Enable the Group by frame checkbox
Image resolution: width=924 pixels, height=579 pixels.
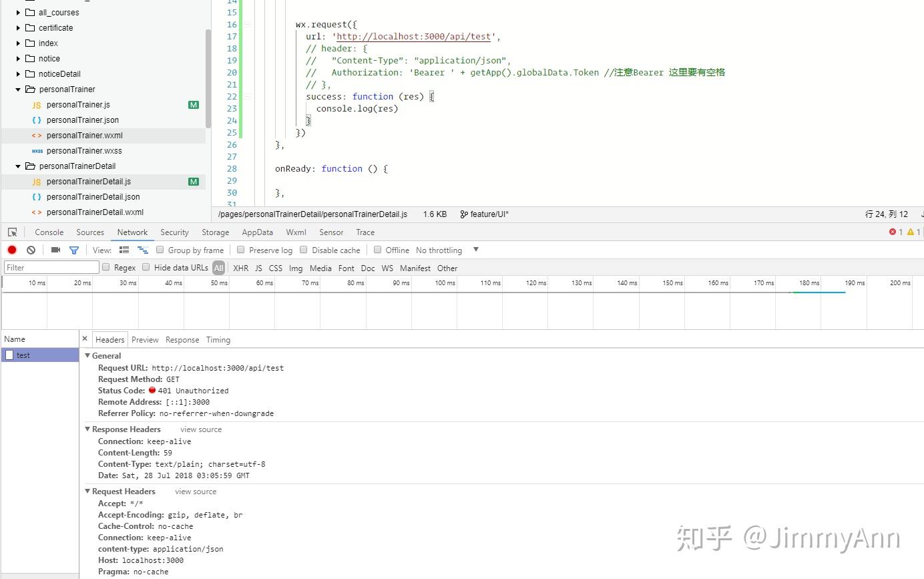click(160, 250)
